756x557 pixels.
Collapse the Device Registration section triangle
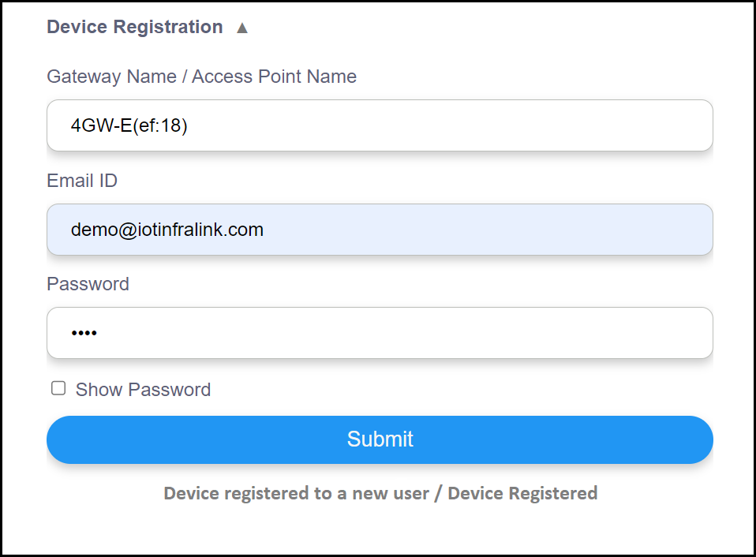click(x=242, y=28)
